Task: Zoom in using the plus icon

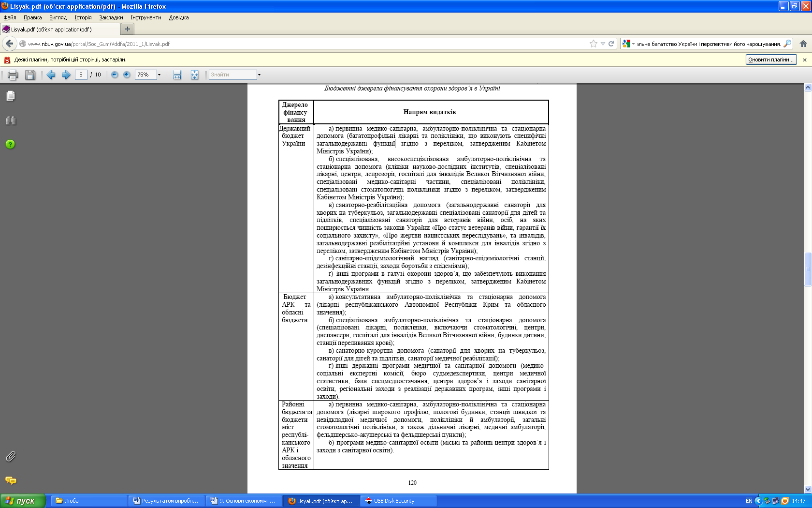Action: click(127, 75)
